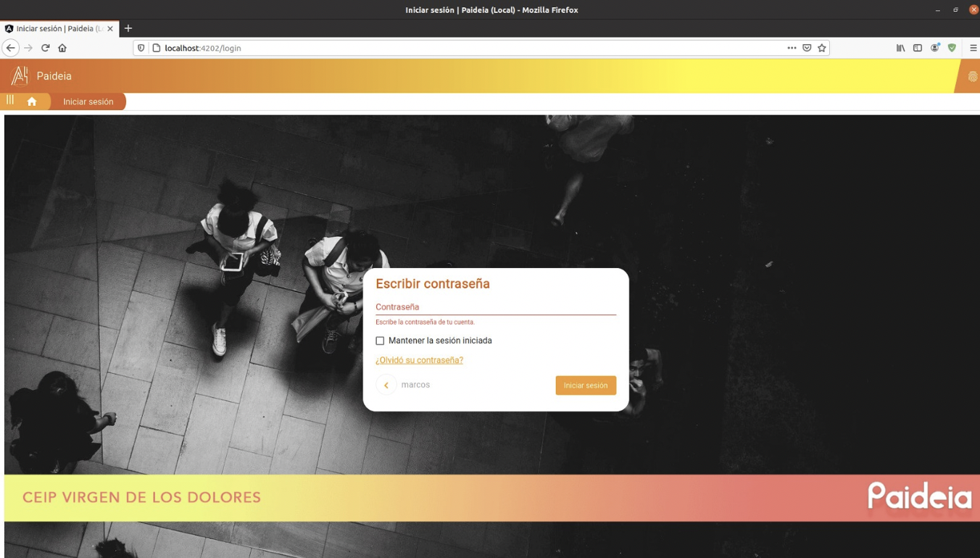Click the Contraseña password field
The height and width of the screenshot is (558, 980).
pos(496,307)
